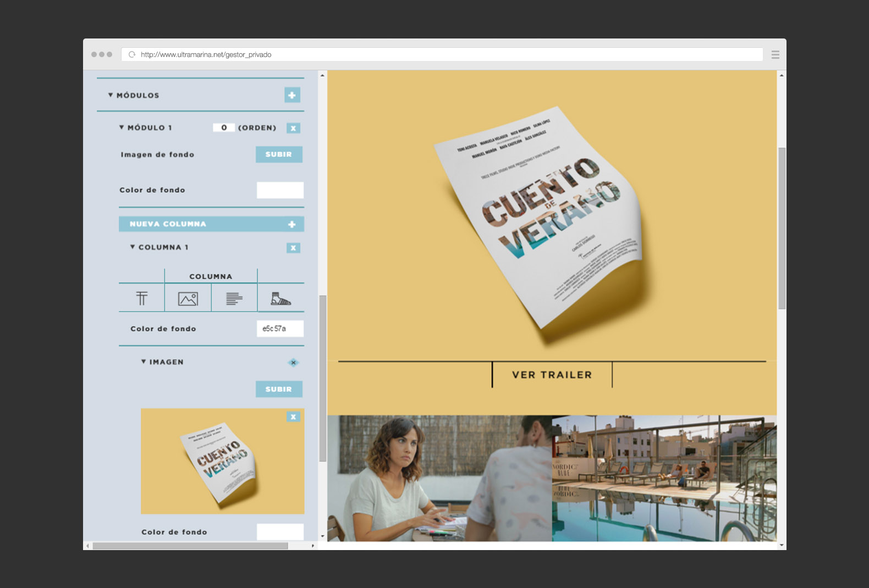Select the image column type icon
869x588 pixels.
188,298
